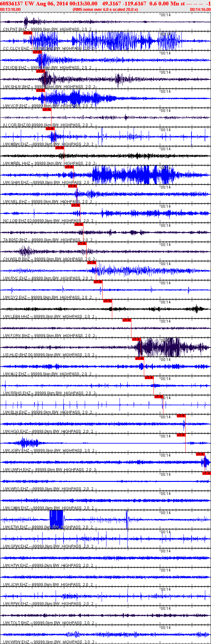Viewport: 211px width, 644px height.
Task: Click the red pick marker on the UW.UWFH trace
Action: [200, 454]
